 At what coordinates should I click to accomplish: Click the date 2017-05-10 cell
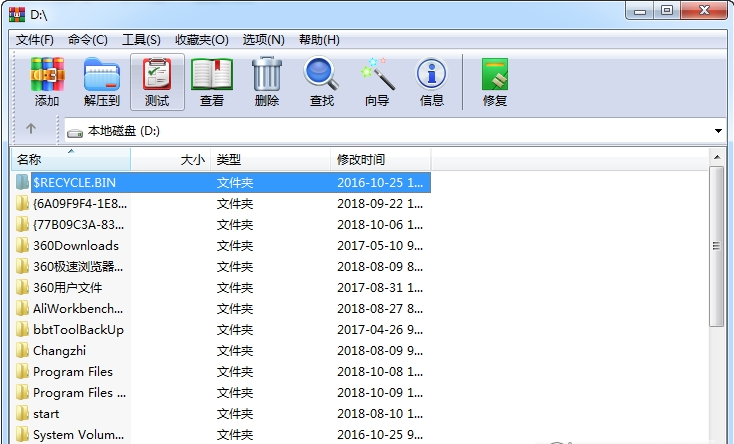click(380, 245)
